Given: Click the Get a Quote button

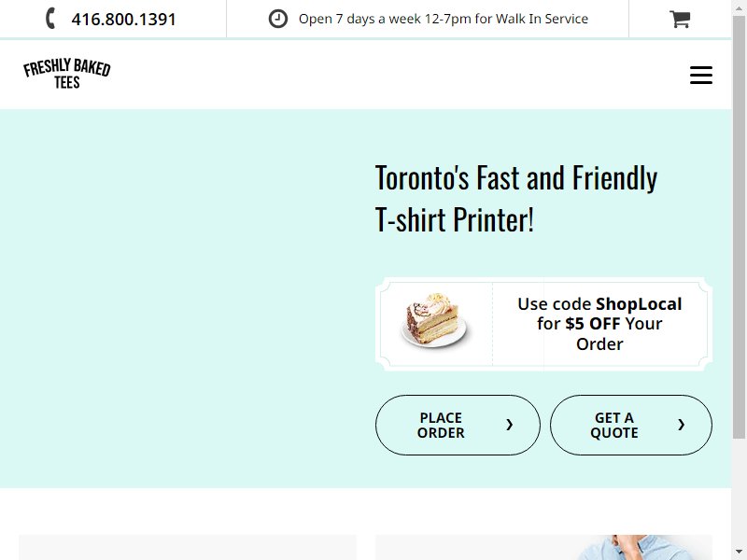Looking at the screenshot, I should point(631,425).
